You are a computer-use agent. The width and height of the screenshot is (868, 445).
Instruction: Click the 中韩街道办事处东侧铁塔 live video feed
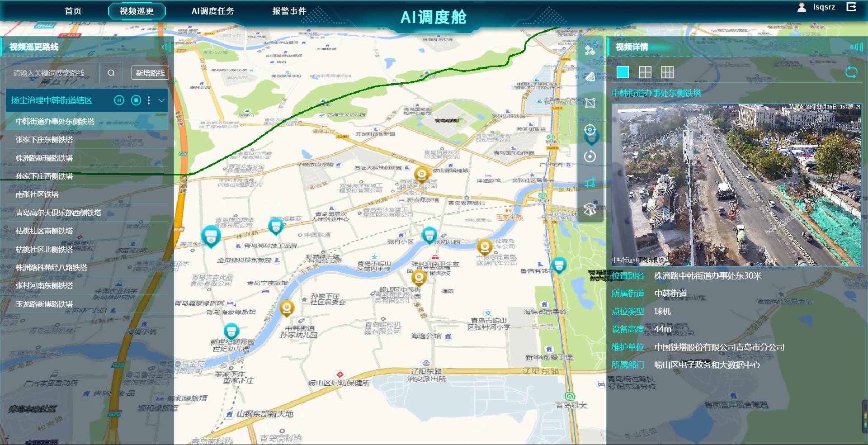click(x=736, y=185)
